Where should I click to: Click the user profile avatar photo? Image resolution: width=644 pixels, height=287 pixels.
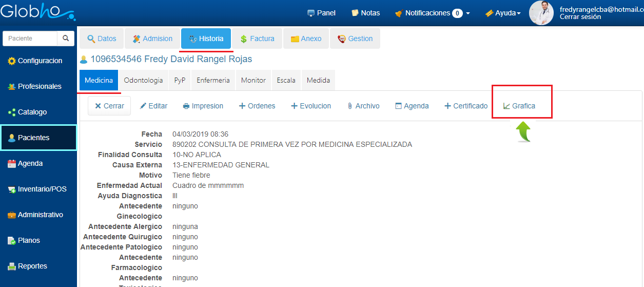tap(541, 13)
